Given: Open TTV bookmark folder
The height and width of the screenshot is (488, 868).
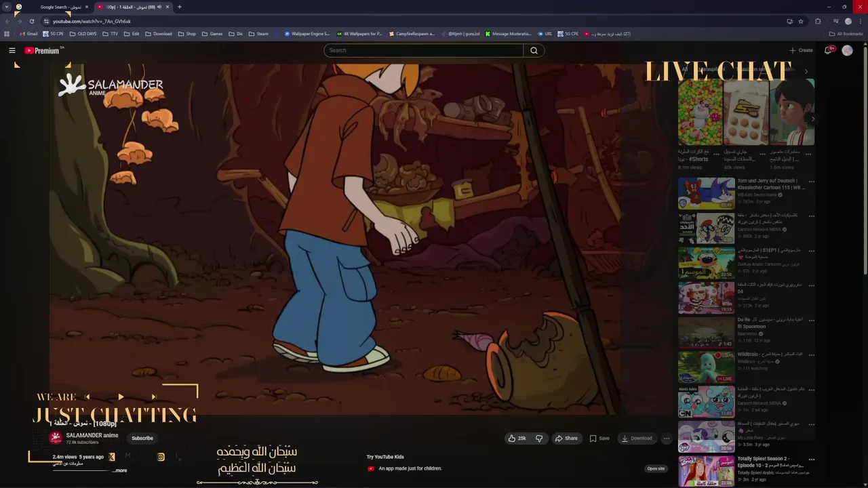Looking at the screenshot, I should click(110, 34).
